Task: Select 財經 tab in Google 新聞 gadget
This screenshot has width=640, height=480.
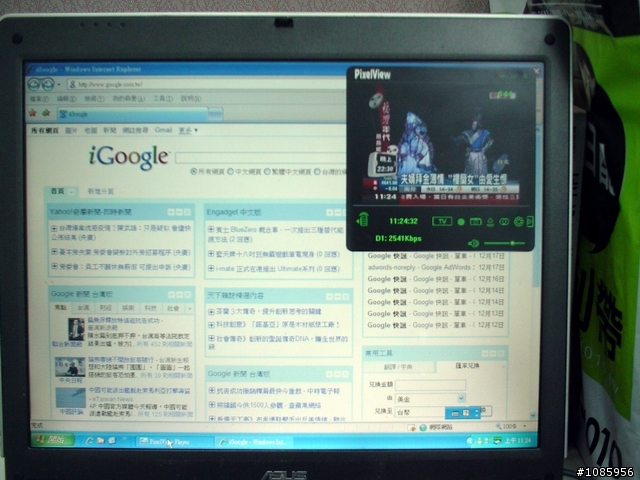Action: tap(106, 308)
